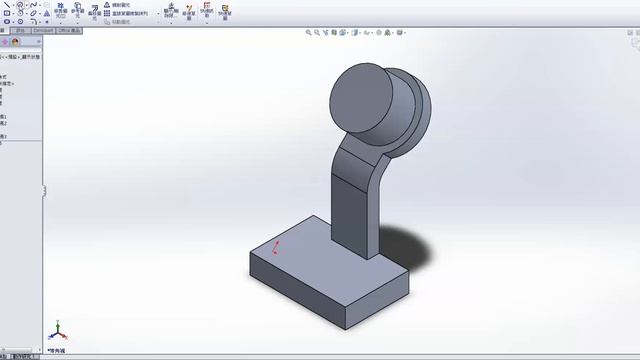The image size is (640, 360).
Task: Select the Model tab at bottom
Action: (x=4, y=357)
